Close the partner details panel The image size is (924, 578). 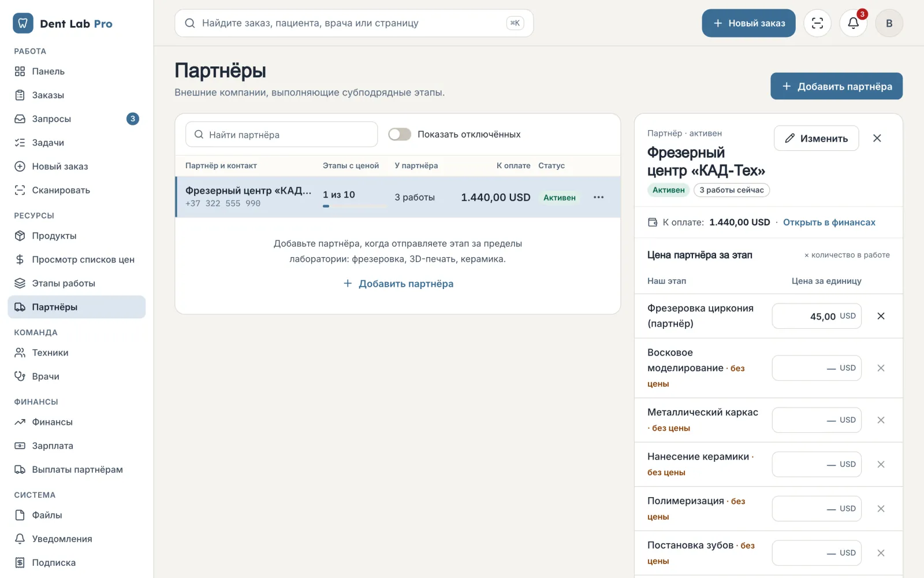[877, 138]
